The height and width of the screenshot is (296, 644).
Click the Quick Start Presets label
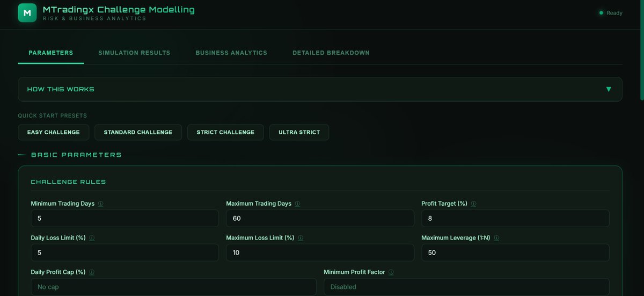click(x=52, y=115)
